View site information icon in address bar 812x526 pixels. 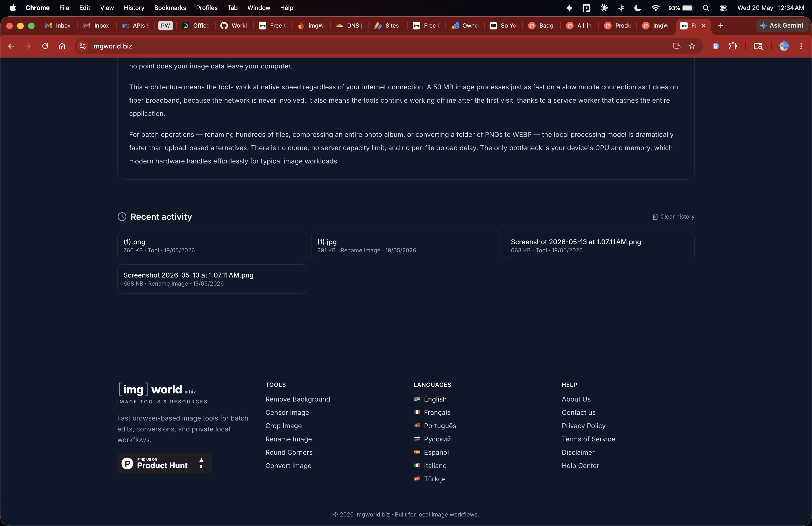(83, 46)
